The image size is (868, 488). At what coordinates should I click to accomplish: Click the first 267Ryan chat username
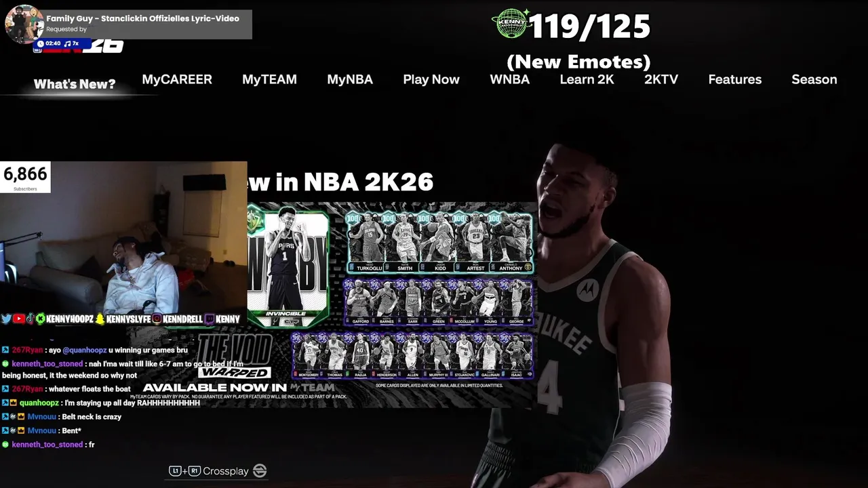[x=27, y=350]
